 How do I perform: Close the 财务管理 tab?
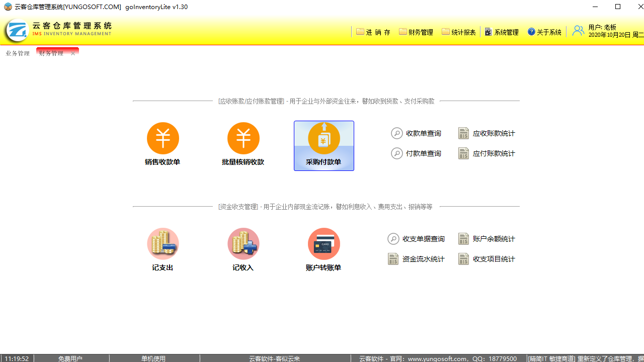pos(72,53)
